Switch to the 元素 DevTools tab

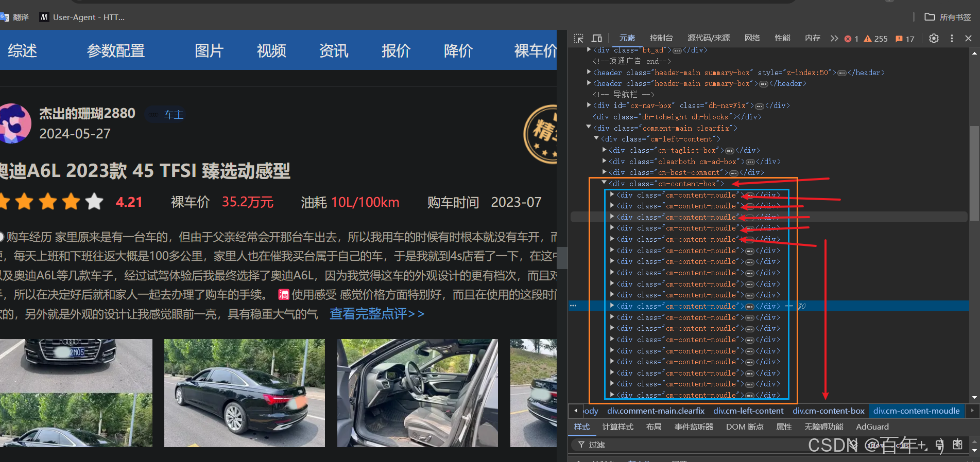(627, 38)
